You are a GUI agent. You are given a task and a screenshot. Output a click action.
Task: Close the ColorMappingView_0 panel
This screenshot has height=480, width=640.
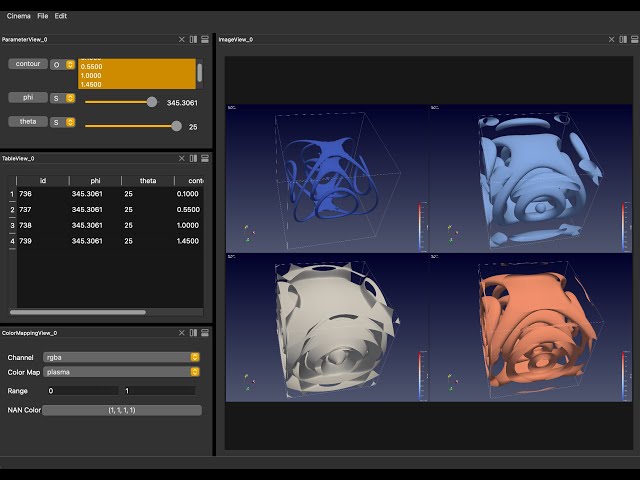tap(182, 333)
